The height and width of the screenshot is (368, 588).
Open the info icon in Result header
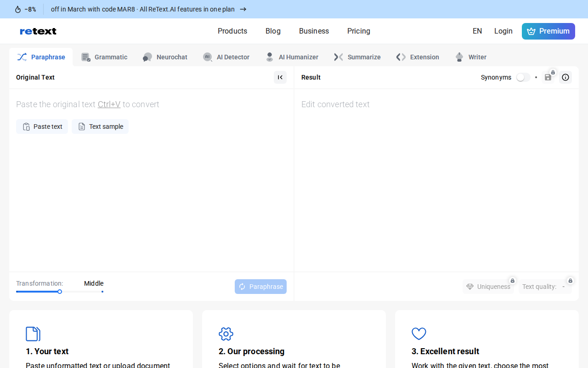coord(565,77)
